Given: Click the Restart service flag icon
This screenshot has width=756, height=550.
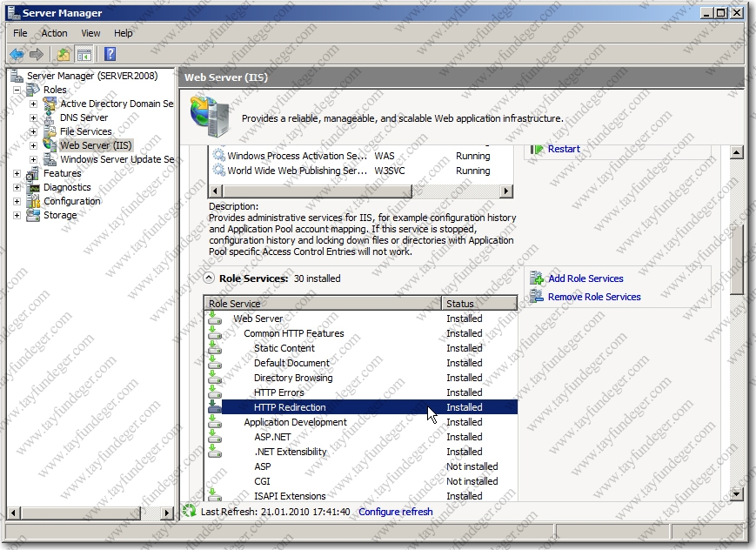Looking at the screenshot, I should [x=537, y=149].
